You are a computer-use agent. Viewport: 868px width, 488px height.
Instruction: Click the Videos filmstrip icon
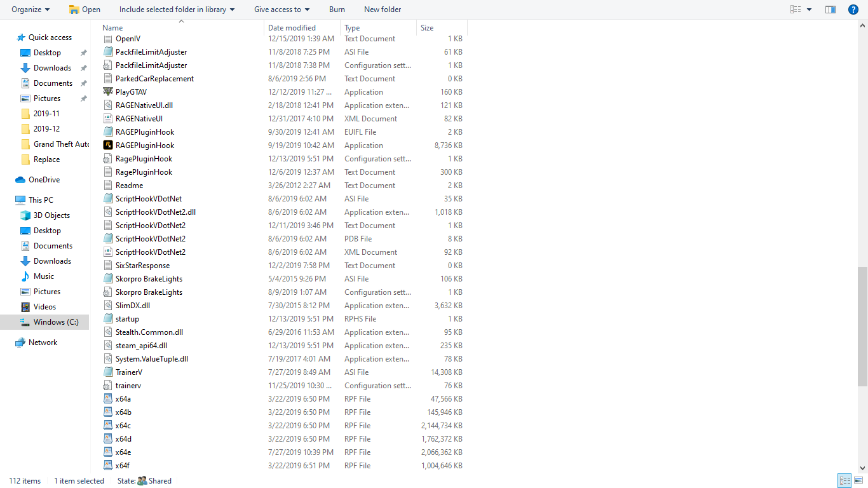click(x=25, y=307)
